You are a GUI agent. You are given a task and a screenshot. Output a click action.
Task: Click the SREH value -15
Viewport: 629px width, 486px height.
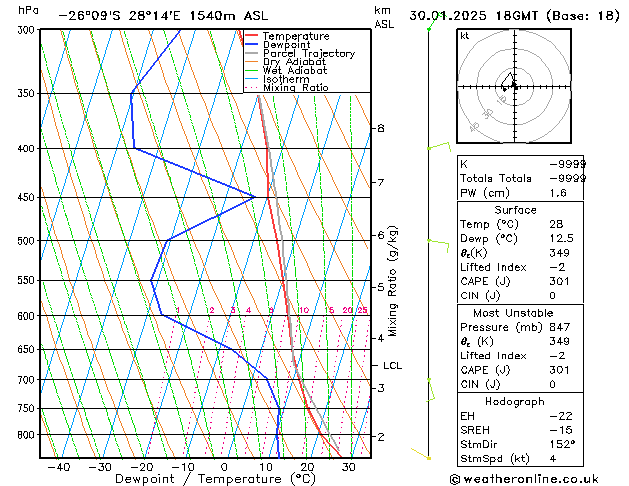click(560, 430)
